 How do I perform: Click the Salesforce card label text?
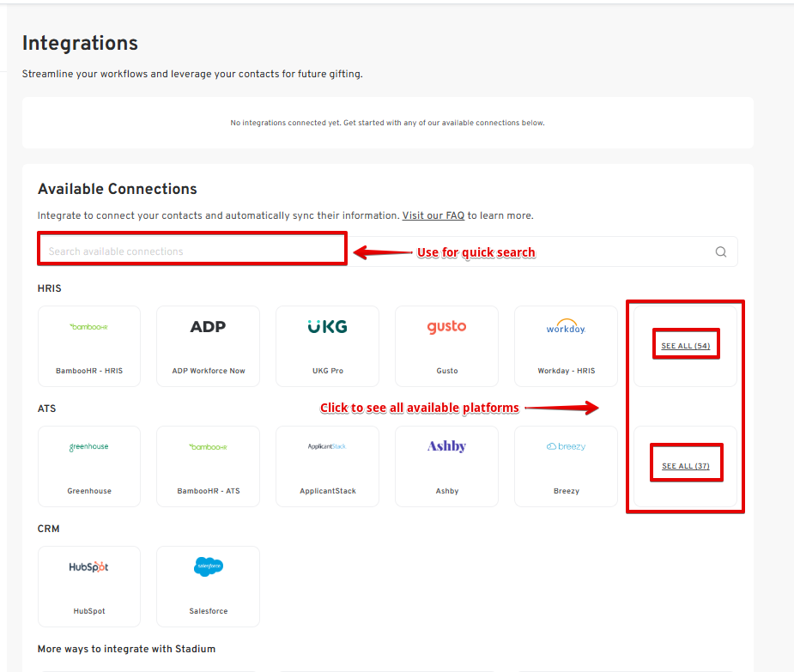pyautogui.click(x=208, y=611)
